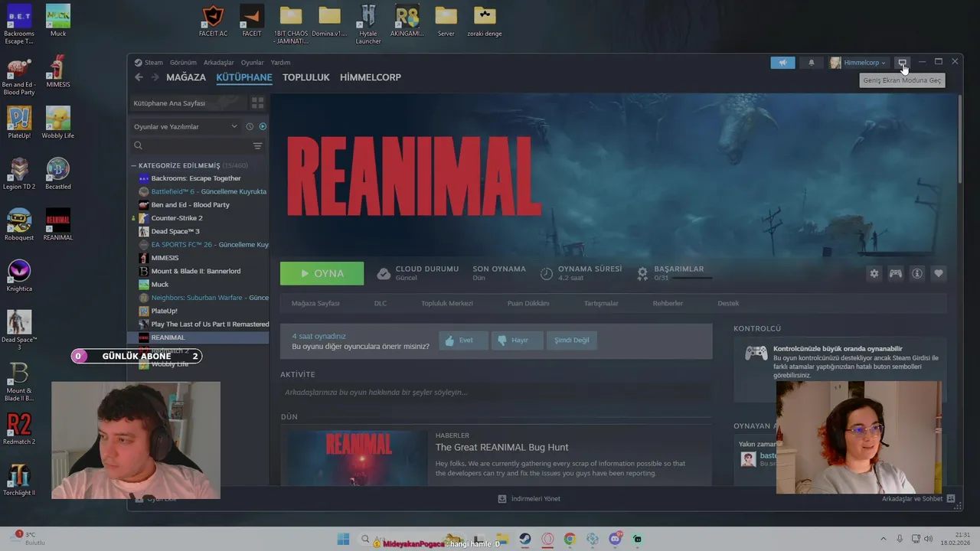980x551 pixels.
Task: Show the game information icon
Action: click(x=916, y=273)
